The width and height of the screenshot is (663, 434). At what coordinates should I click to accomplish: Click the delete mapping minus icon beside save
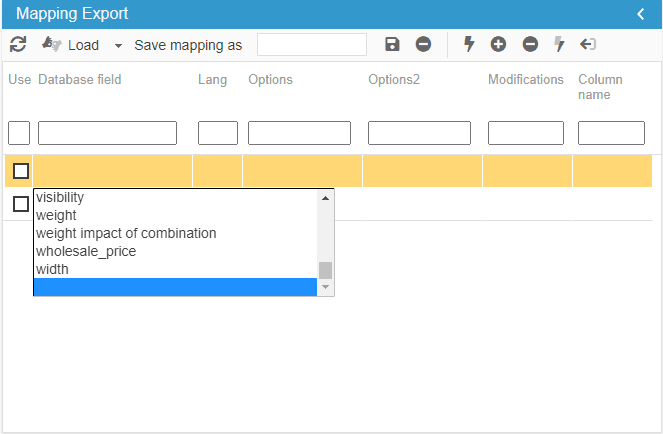pyautogui.click(x=423, y=44)
